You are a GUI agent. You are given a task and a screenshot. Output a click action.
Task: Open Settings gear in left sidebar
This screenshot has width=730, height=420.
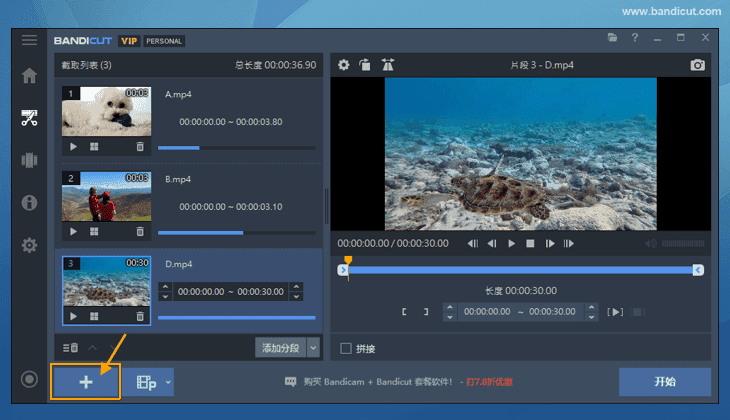(29, 245)
